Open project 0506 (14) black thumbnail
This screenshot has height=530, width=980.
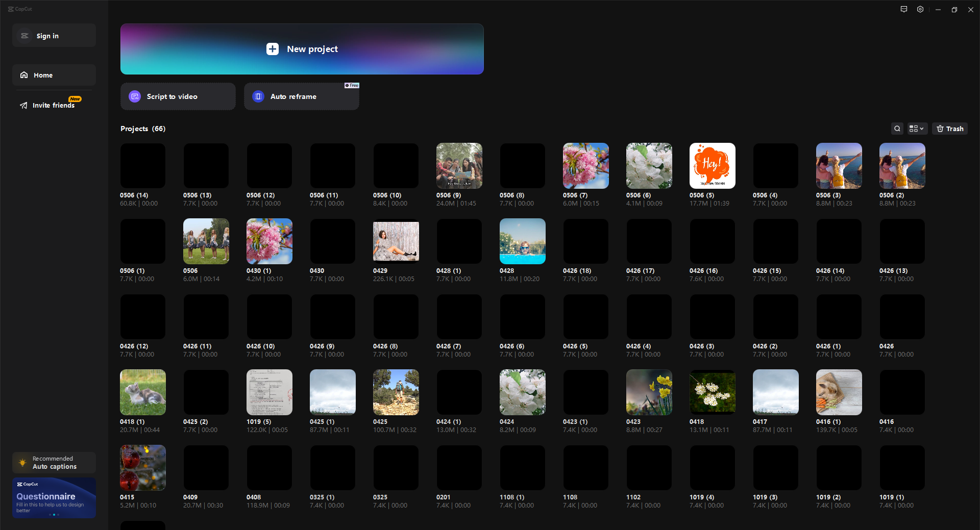pyautogui.click(x=143, y=166)
